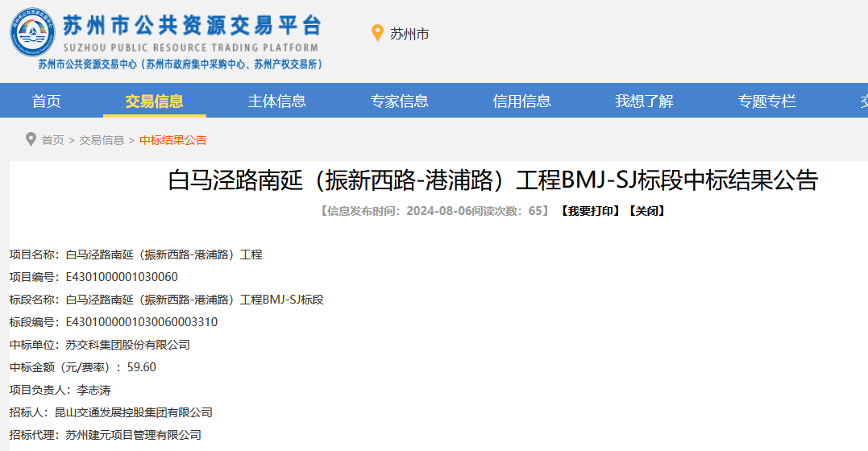Click the winning bidder 苏交科集团股份有限公司

127,345
